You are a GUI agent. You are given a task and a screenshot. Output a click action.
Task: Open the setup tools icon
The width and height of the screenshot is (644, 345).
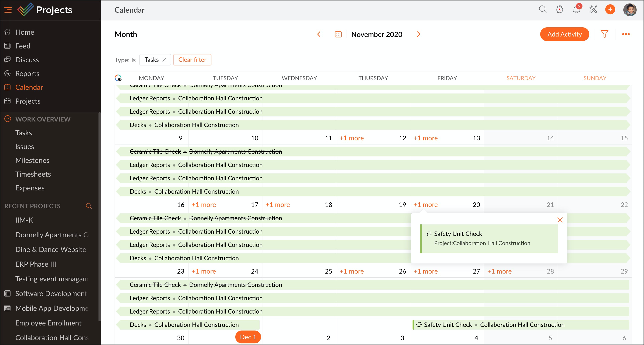pos(593,9)
